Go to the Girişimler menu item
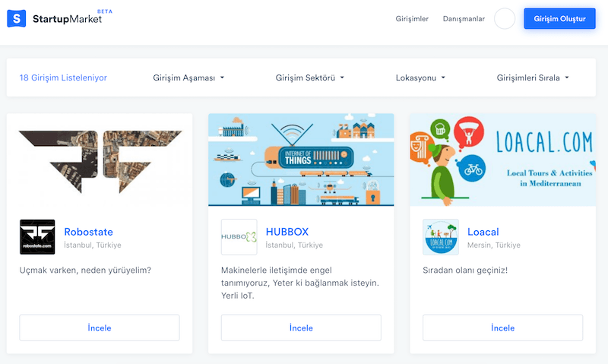The image size is (608, 364). point(413,19)
